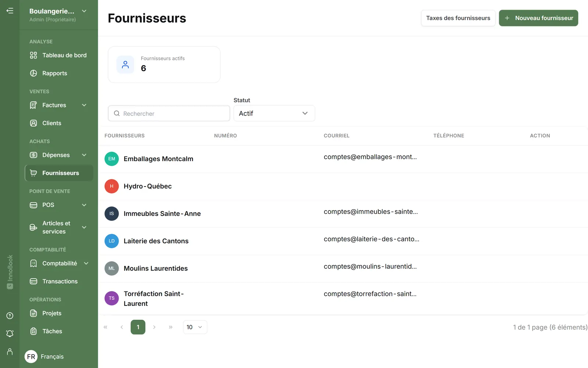Open the user profile icon in the left rail
Image resolution: width=588 pixels, height=368 pixels.
point(10,352)
